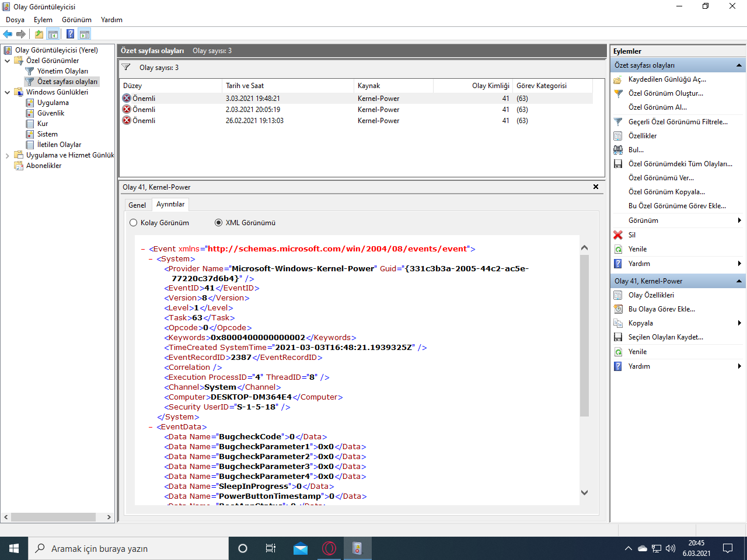Click the Bul find binoculars icon
Image resolution: width=747 pixels, height=560 pixels.
[x=618, y=150]
